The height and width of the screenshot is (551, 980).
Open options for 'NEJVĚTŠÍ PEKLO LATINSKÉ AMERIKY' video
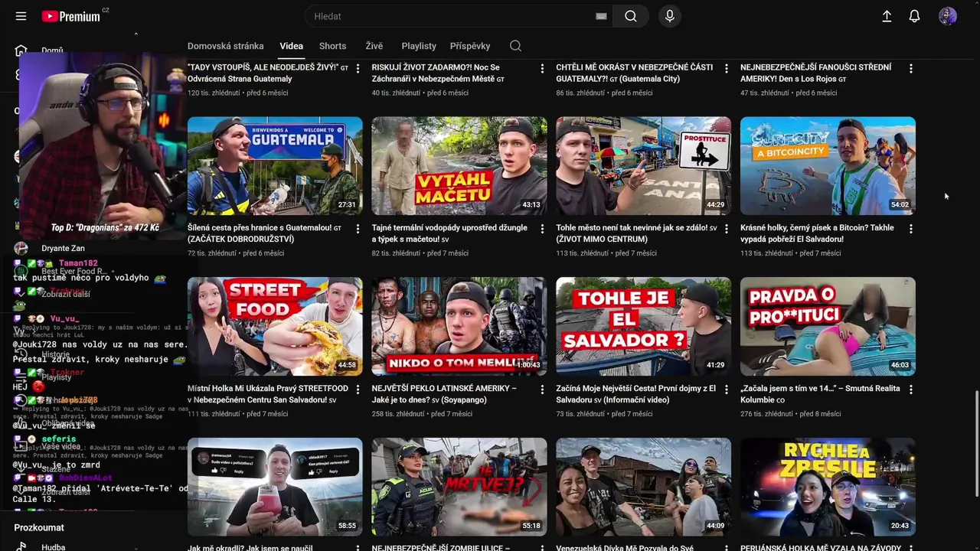click(542, 390)
